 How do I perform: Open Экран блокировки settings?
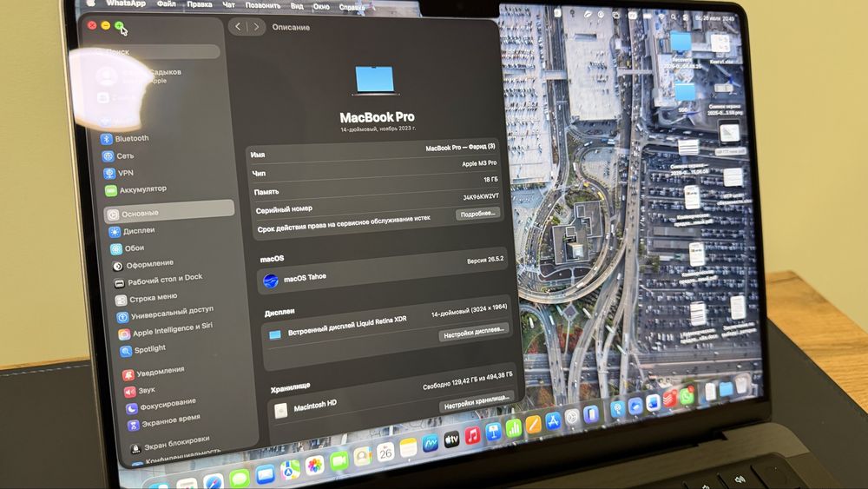[x=170, y=443]
